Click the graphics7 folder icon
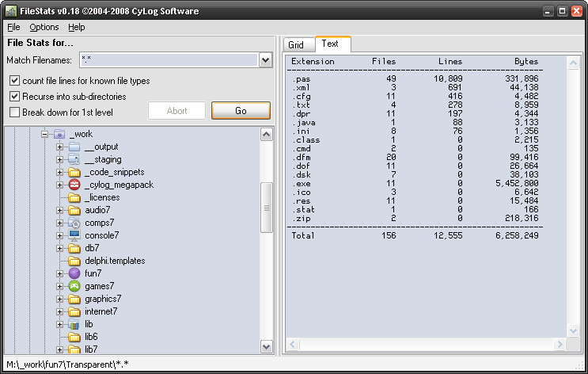 [74, 299]
